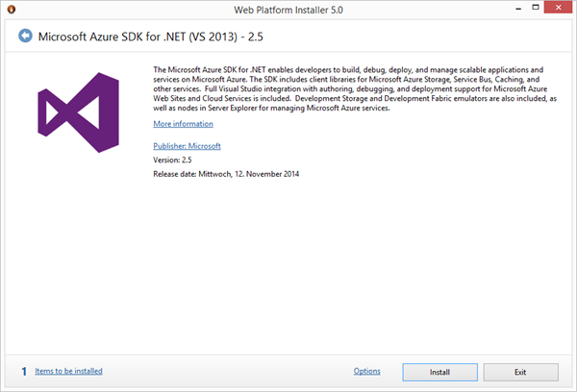View the Items to be installed list
Image resolution: width=577 pixels, height=392 pixels.
(x=68, y=370)
